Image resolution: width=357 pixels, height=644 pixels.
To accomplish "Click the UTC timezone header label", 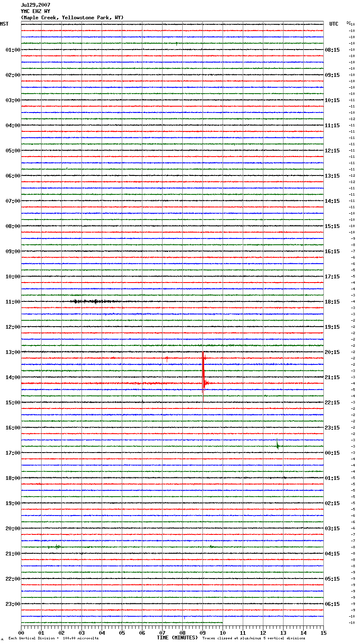I will pos(334,24).
